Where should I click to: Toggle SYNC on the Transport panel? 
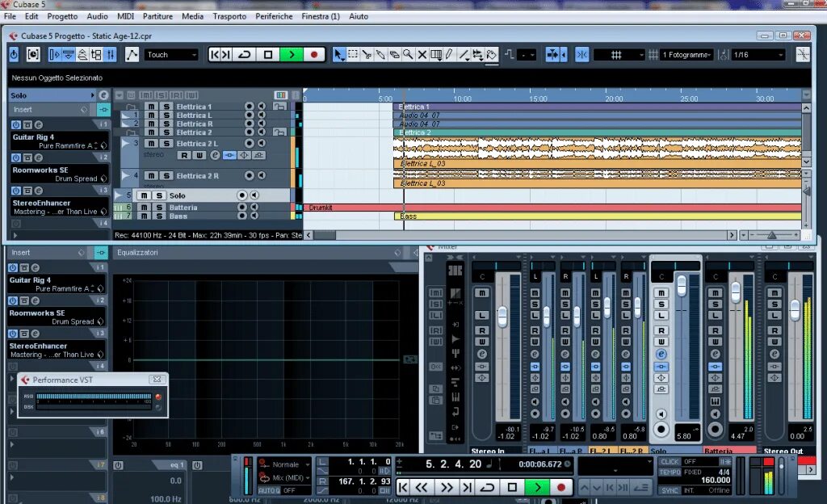point(670,490)
